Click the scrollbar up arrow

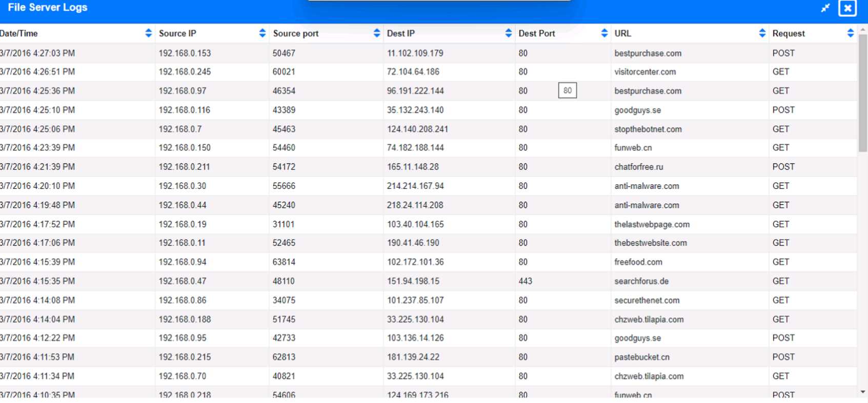tap(863, 30)
